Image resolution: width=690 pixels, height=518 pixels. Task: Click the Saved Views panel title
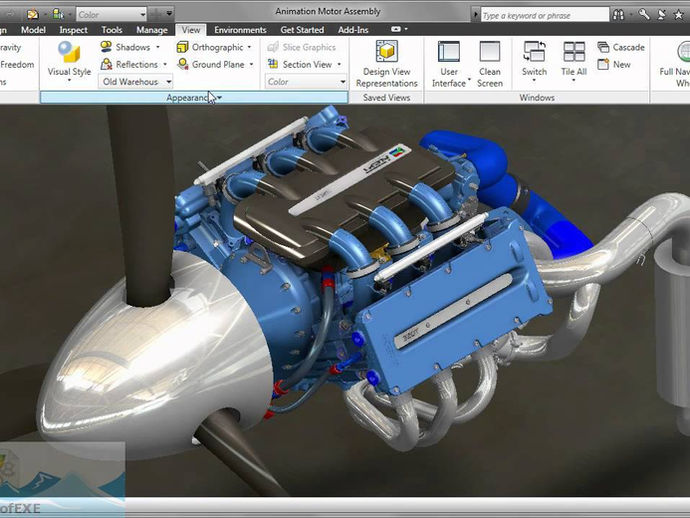point(386,98)
